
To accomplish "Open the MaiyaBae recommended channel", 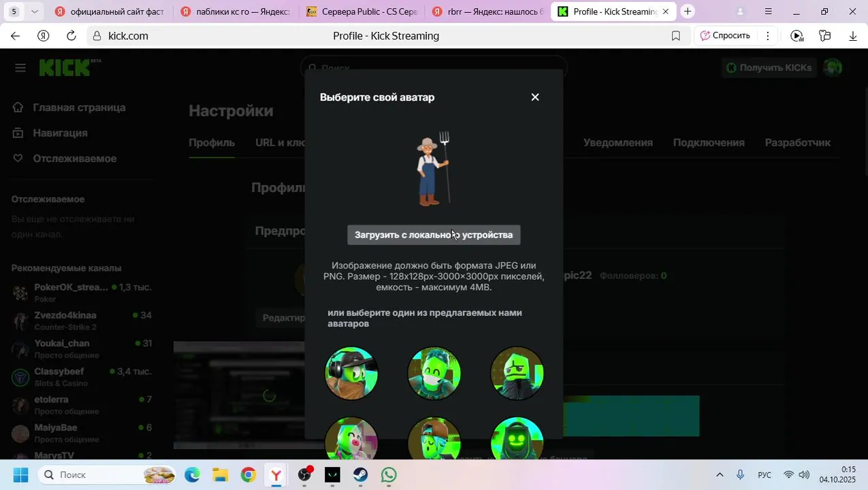I will coord(82,434).
